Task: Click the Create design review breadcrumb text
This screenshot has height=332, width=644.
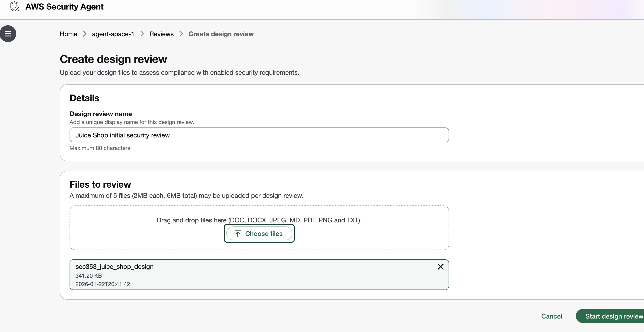Action: (x=221, y=34)
